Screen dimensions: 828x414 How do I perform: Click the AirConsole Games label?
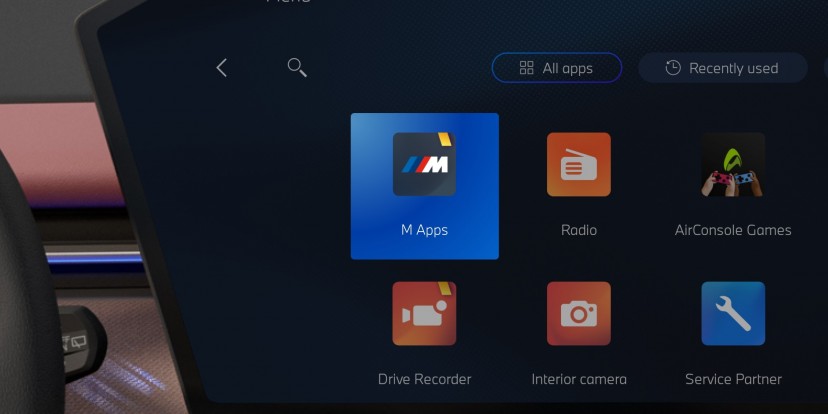pyautogui.click(x=733, y=230)
